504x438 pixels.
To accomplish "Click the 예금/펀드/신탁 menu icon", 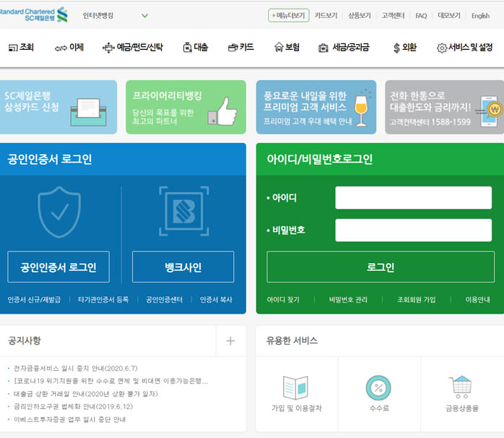I will [108, 48].
